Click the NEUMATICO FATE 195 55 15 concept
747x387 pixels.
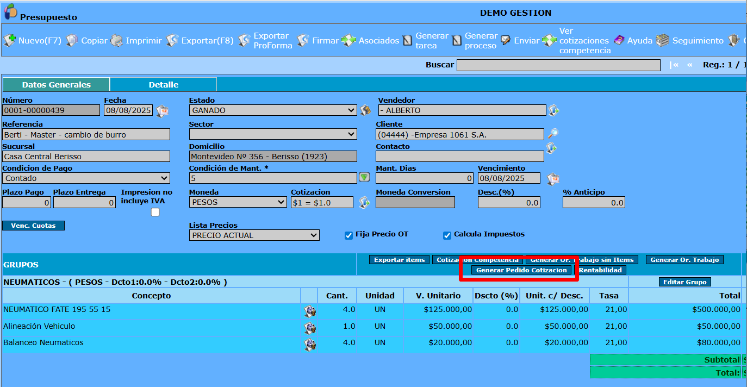coord(57,309)
